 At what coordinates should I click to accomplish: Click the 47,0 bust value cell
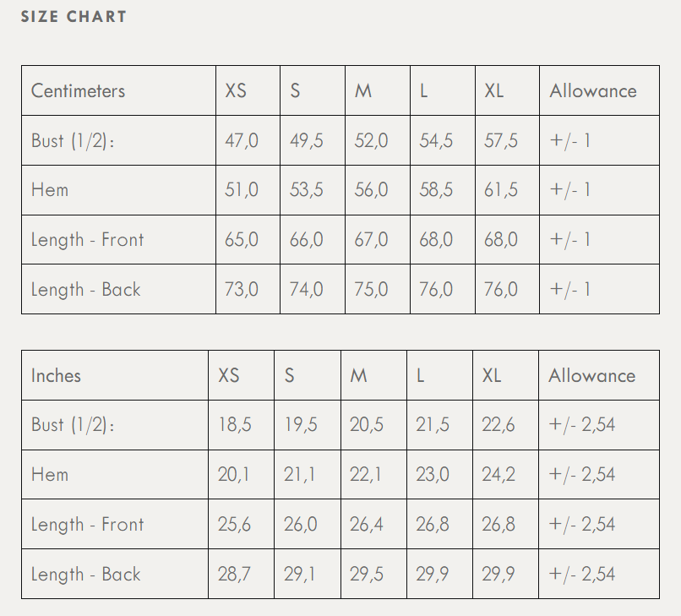click(242, 140)
